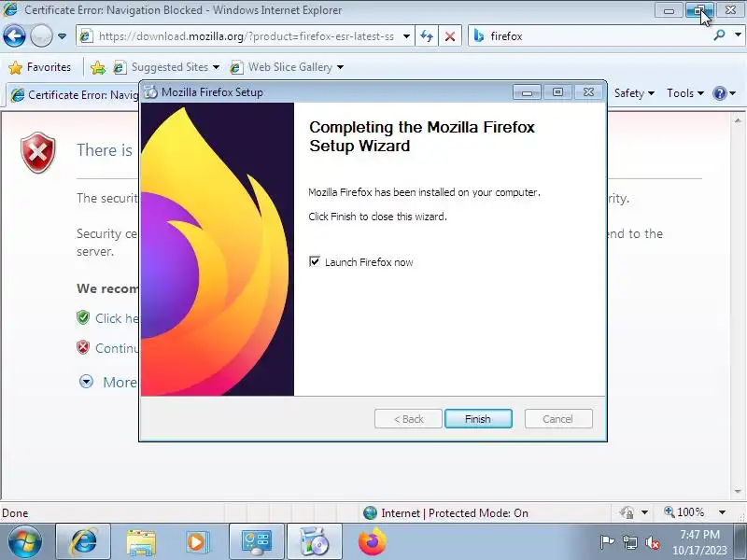Click the Continue to website link
The width and height of the screenshot is (747, 560).
pyautogui.click(x=117, y=348)
